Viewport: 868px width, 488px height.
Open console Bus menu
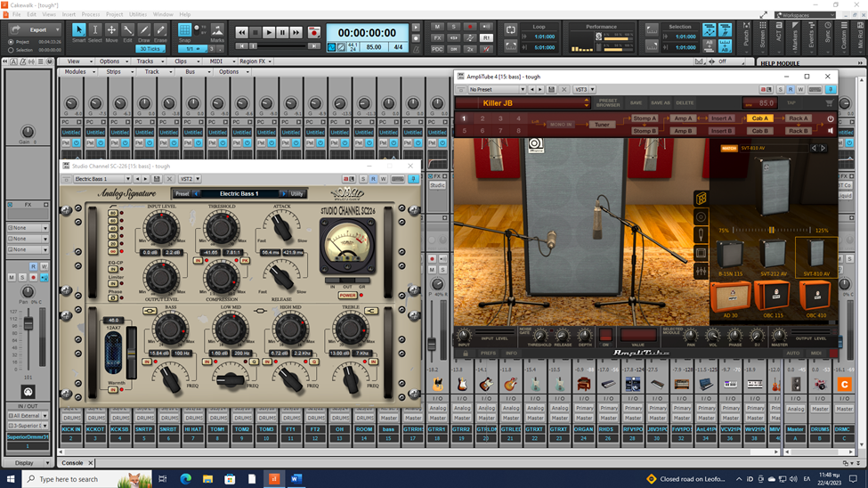(x=197, y=72)
